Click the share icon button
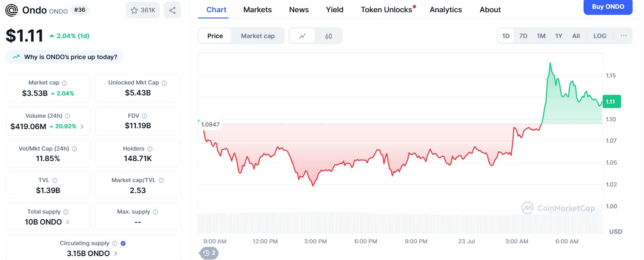This screenshot has height=260, width=644. [x=172, y=10]
